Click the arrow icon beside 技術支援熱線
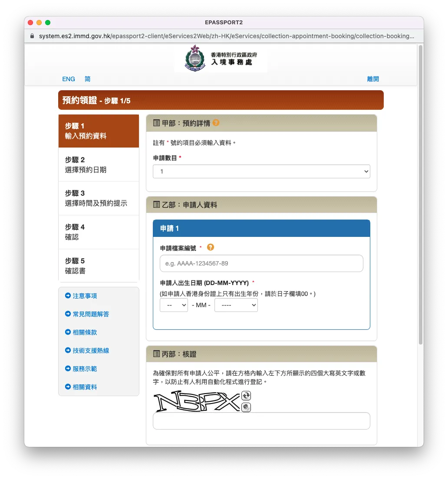 pyautogui.click(x=68, y=350)
